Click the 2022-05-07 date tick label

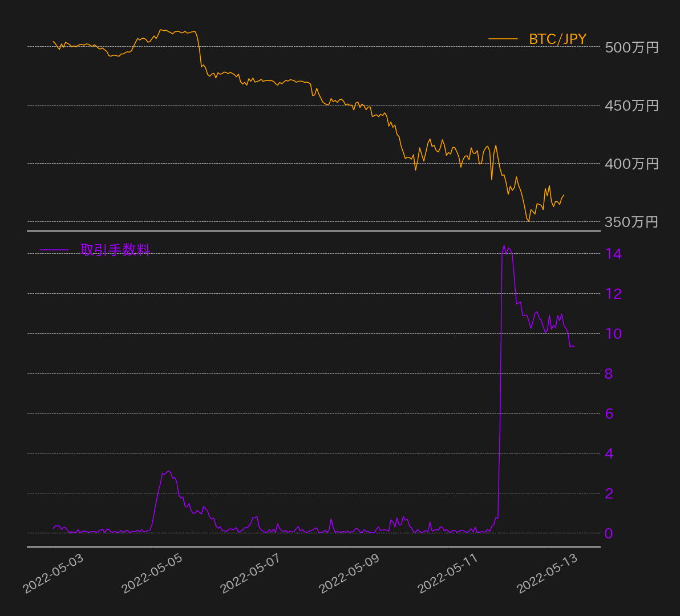coord(250,573)
